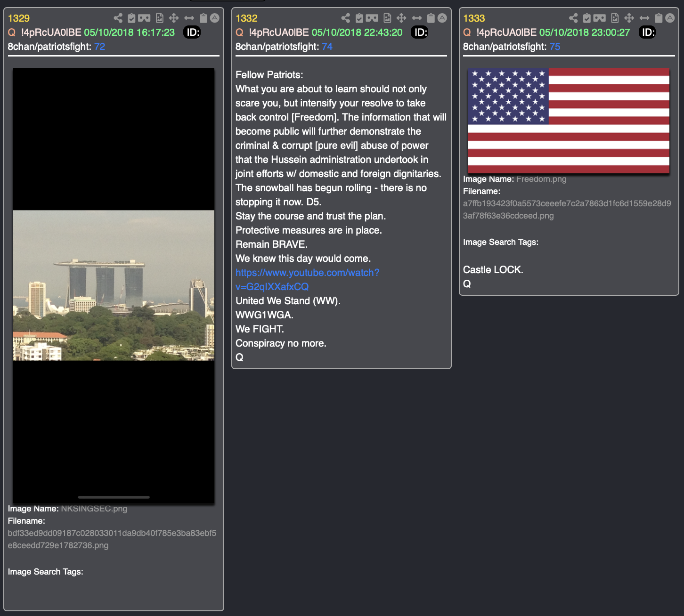The image size is (684, 616).
Task: Click the ID badge on post 1329
Action: [x=192, y=32]
